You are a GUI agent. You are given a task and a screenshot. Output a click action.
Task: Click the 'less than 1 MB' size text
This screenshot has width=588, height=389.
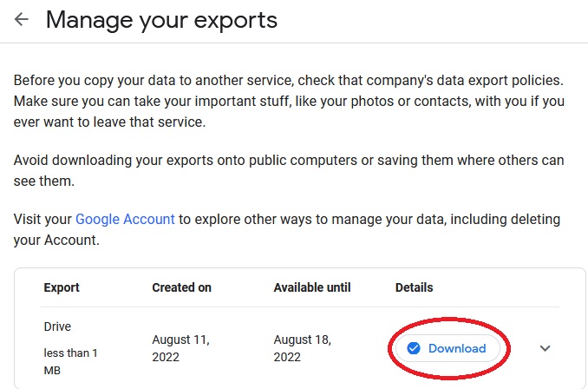[70, 361]
